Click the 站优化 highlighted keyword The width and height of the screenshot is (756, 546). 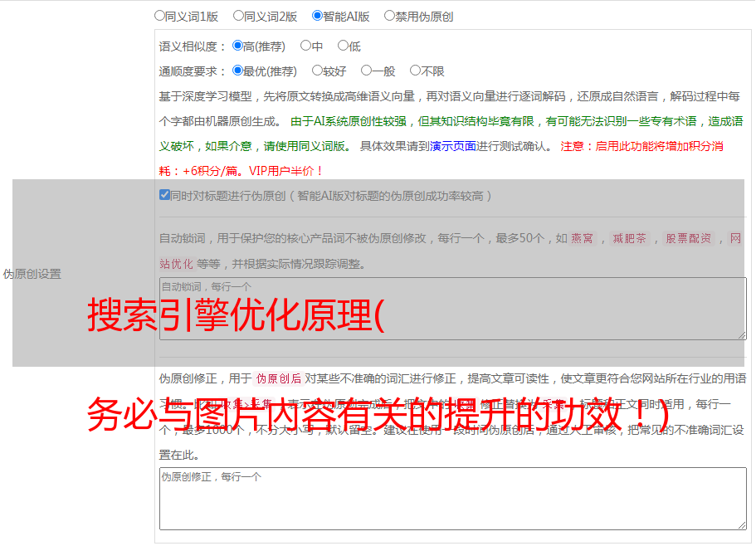coord(177,264)
